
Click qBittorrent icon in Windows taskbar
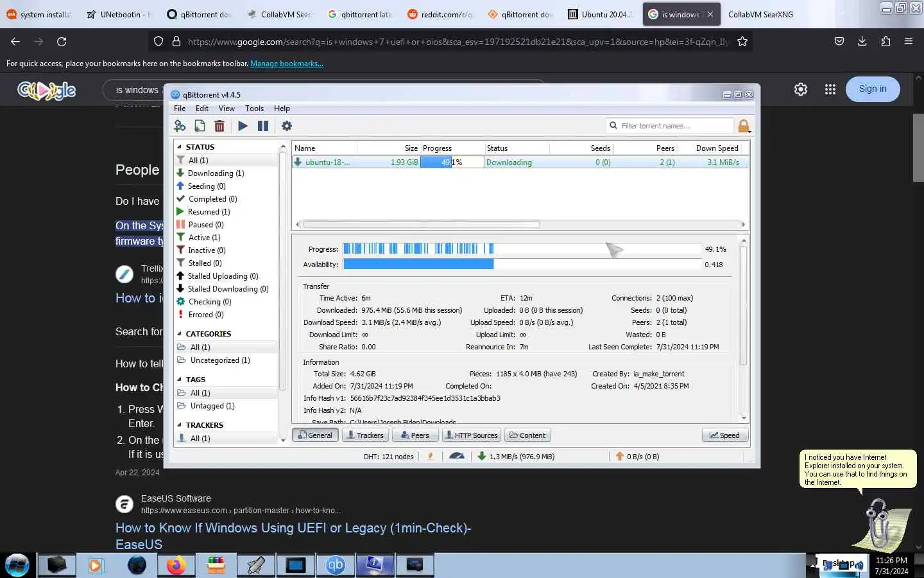[336, 565]
